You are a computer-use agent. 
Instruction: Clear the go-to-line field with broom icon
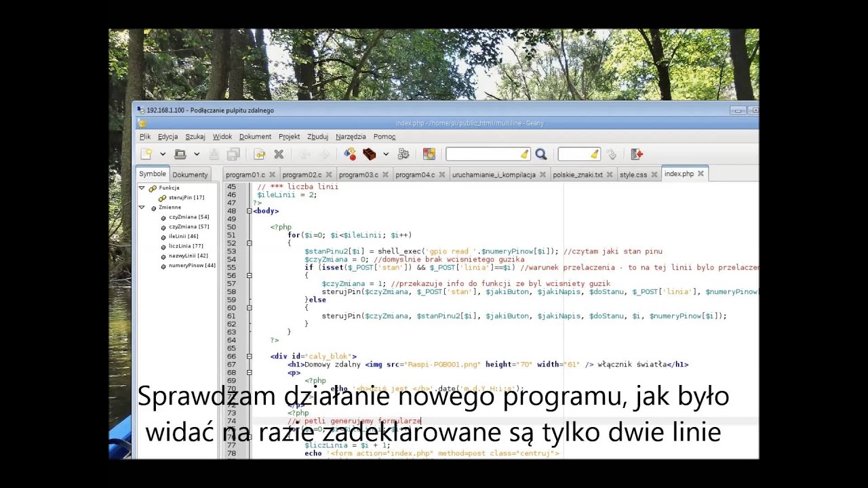coord(595,155)
